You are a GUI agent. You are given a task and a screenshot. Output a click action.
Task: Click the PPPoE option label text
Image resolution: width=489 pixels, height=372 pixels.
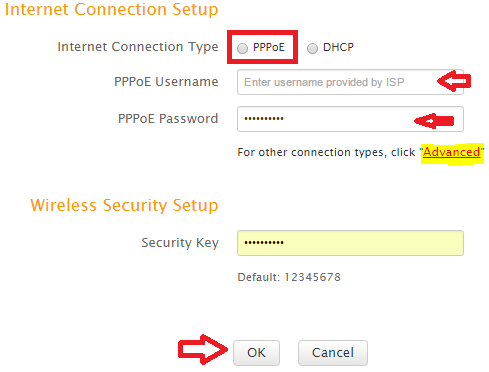269,47
